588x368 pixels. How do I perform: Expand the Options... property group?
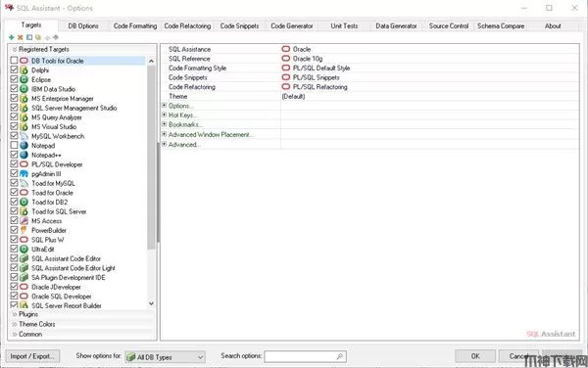tap(165, 105)
